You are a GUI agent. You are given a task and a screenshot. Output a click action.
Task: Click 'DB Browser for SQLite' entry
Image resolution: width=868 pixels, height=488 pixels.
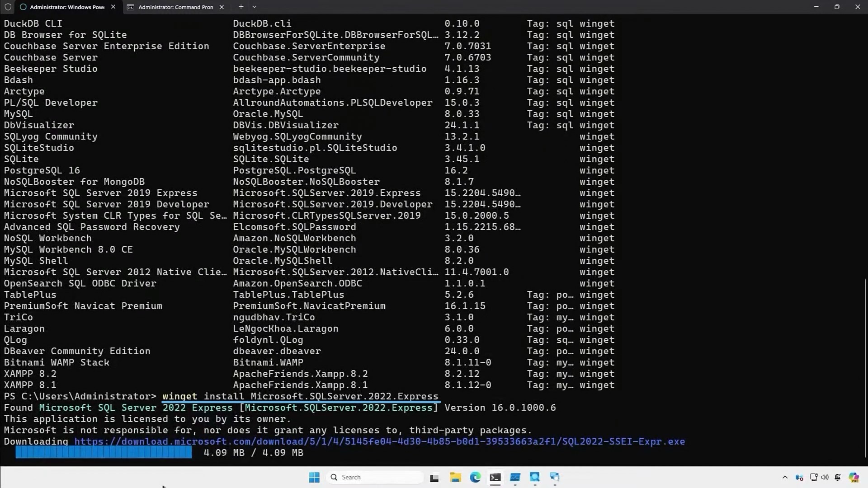[x=65, y=35]
